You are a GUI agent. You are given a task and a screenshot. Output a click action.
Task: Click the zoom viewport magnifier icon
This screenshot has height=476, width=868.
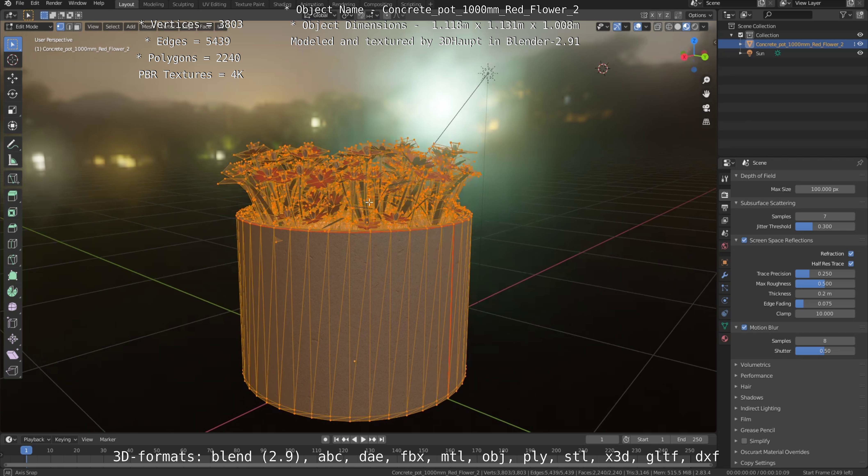(x=706, y=80)
